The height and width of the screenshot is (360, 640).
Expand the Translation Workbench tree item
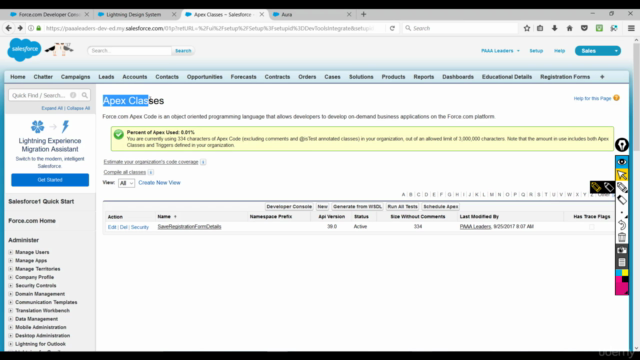pyautogui.click(x=11, y=311)
